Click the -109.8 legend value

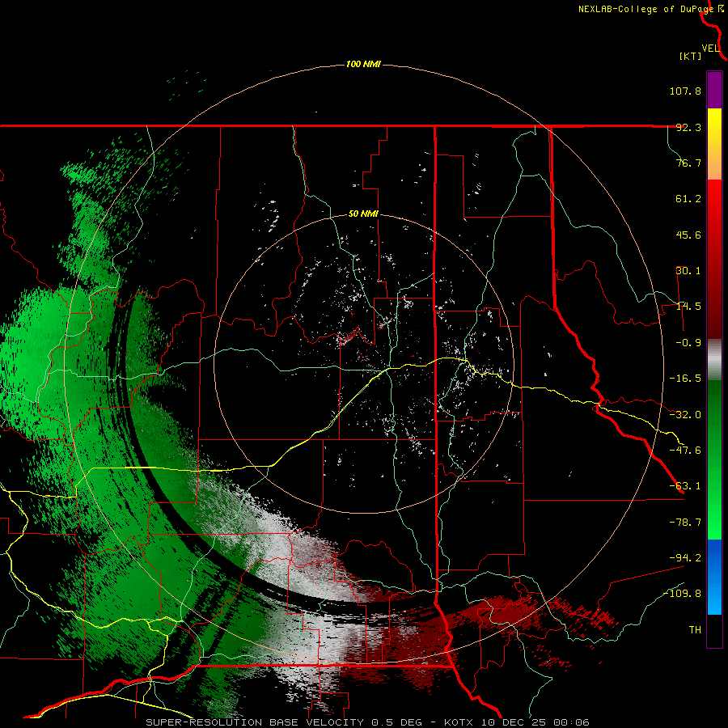(682, 594)
